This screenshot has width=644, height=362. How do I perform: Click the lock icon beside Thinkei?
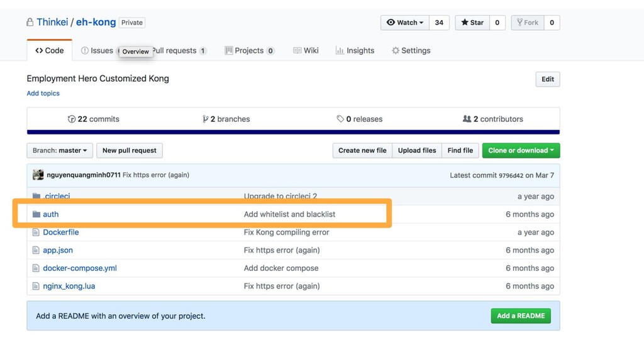coord(30,22)
